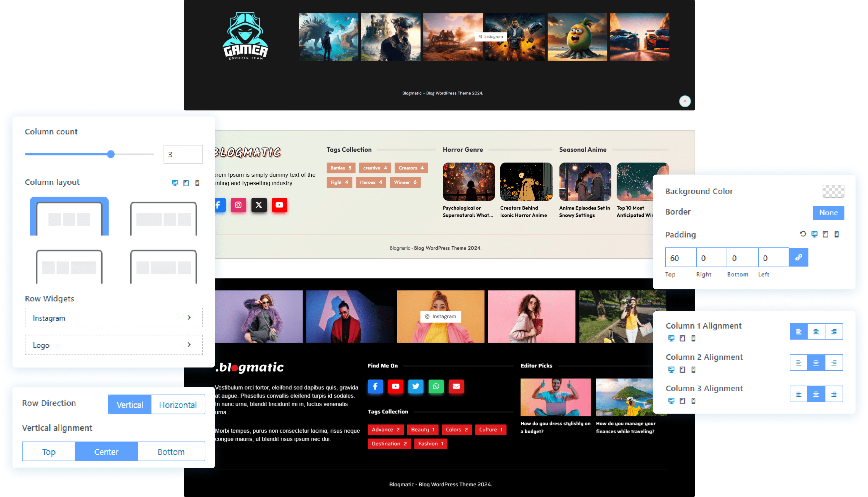Select mobile view icon for Column layout

click(x=197, y=183)
